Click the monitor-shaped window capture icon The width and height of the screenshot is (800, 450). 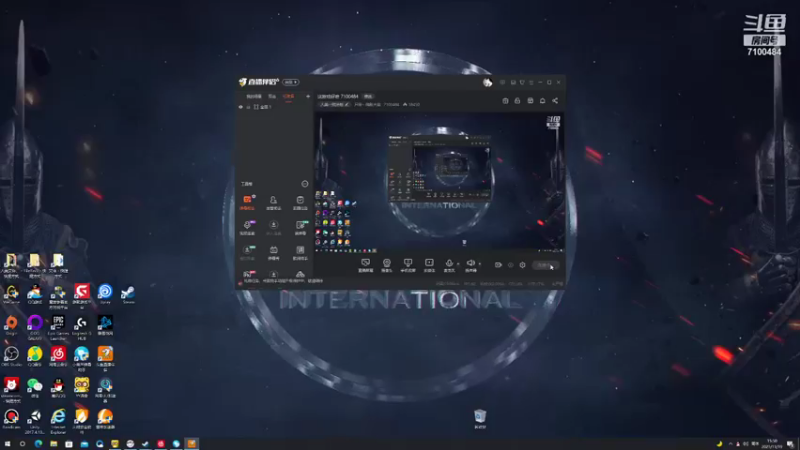[x=408, y=263]
